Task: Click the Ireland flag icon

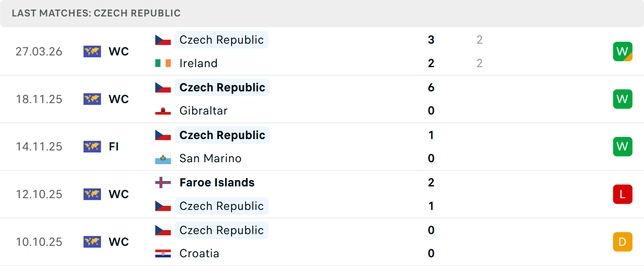Action: 163,63
